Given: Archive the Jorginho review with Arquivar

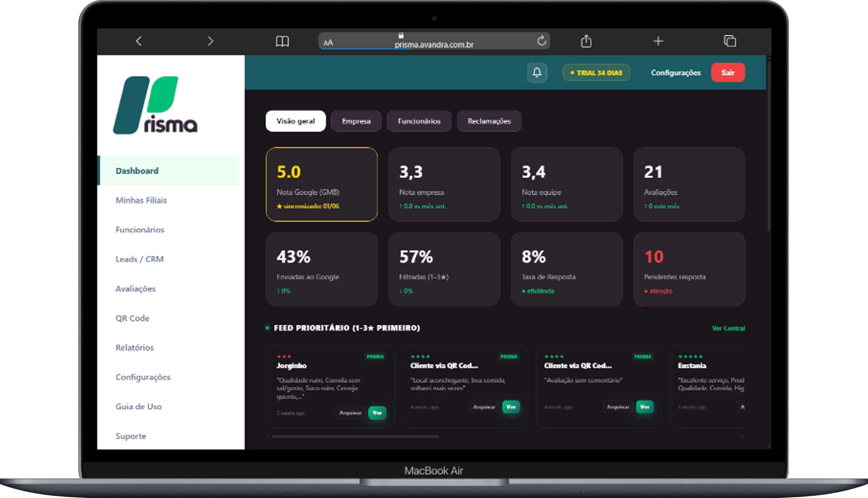Looking at the screenshot, I should [350, 413].
